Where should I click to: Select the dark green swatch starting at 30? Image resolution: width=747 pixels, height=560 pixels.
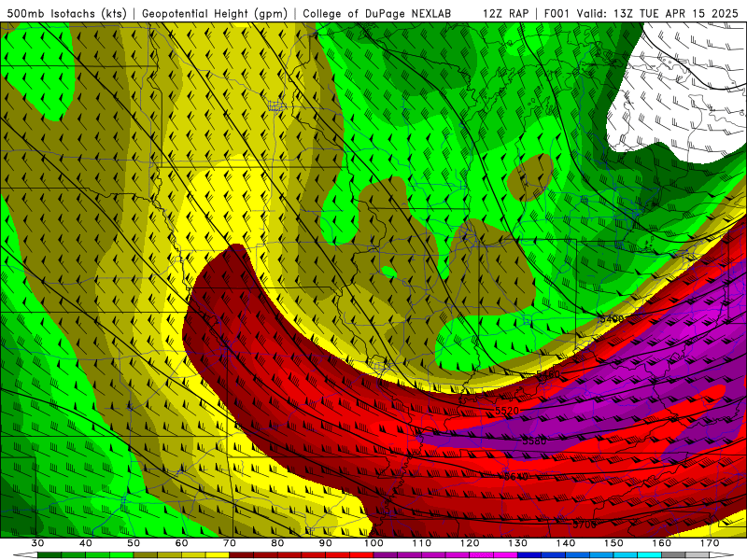pyautogui.click(x=49, y=555)
